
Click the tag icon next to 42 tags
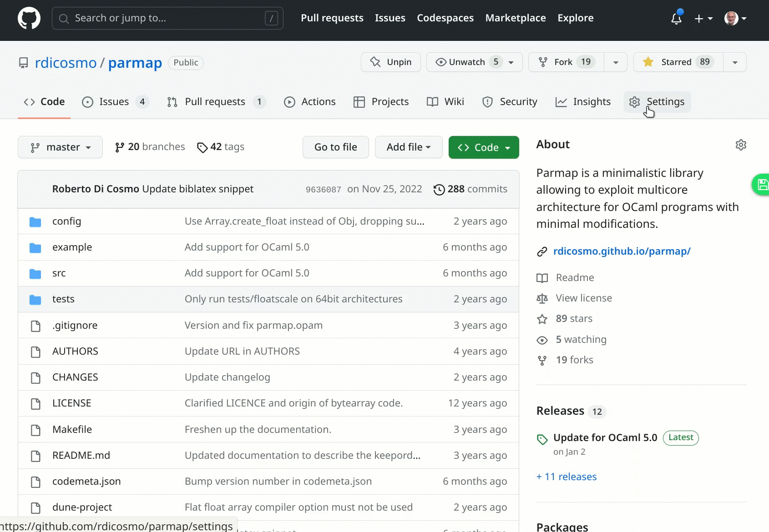pos(202,147)
